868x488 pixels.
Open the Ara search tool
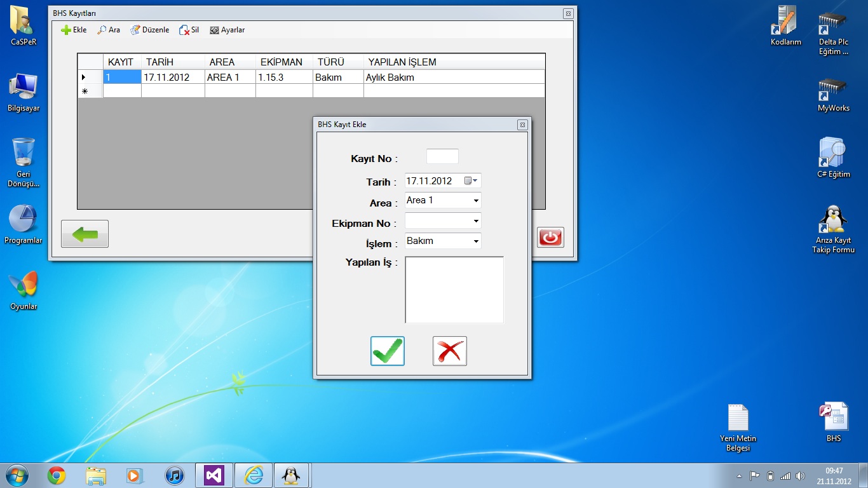coord(109,30)
